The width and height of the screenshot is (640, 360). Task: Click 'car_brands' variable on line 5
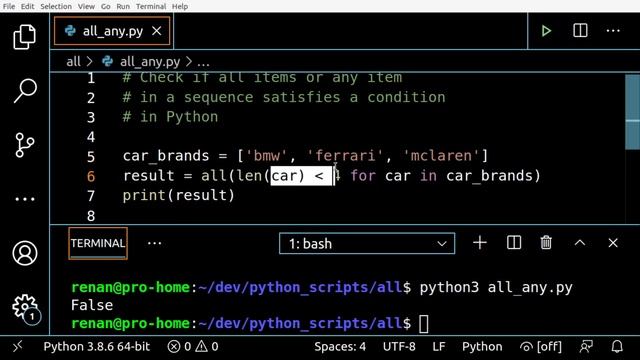coord(166,156)
